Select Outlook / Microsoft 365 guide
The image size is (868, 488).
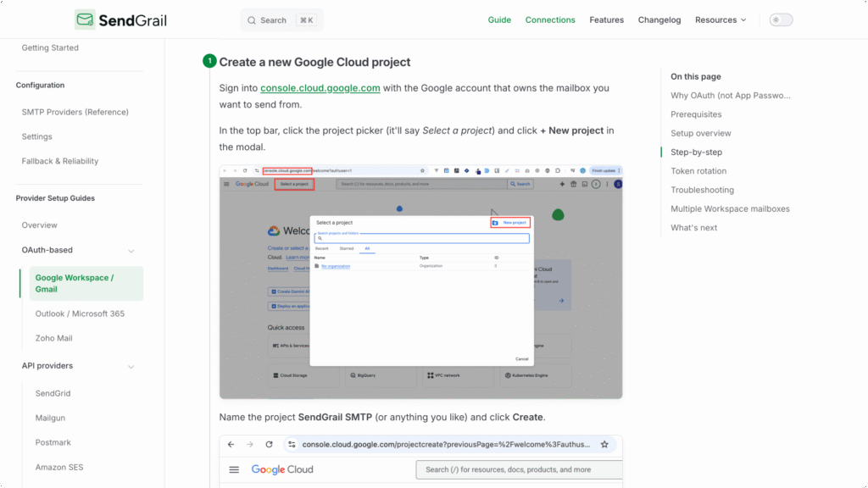pos(80,313)
